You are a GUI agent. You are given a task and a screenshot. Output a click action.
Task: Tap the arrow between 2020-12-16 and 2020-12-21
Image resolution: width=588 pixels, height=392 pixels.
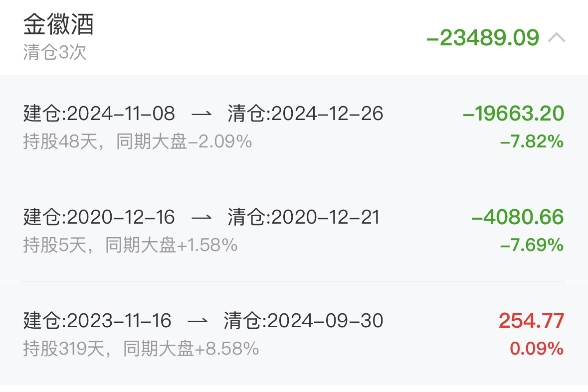pos(201,218)
